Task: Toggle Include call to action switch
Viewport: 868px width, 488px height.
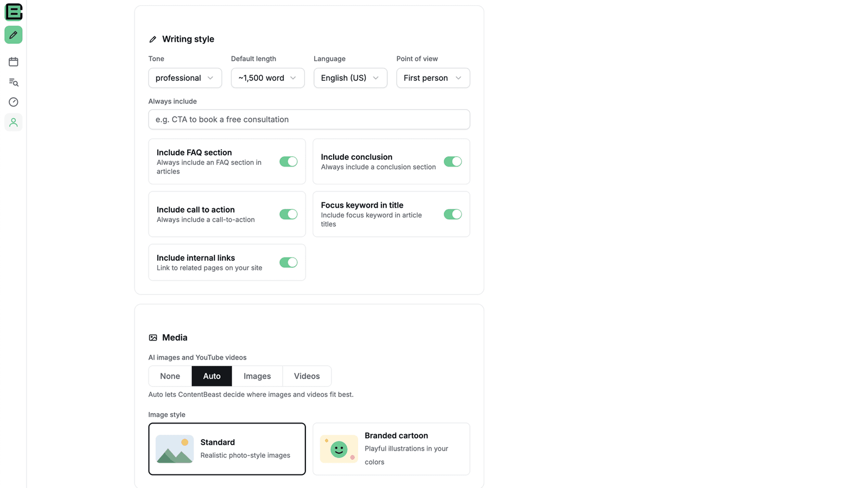Action: (289, 214)
